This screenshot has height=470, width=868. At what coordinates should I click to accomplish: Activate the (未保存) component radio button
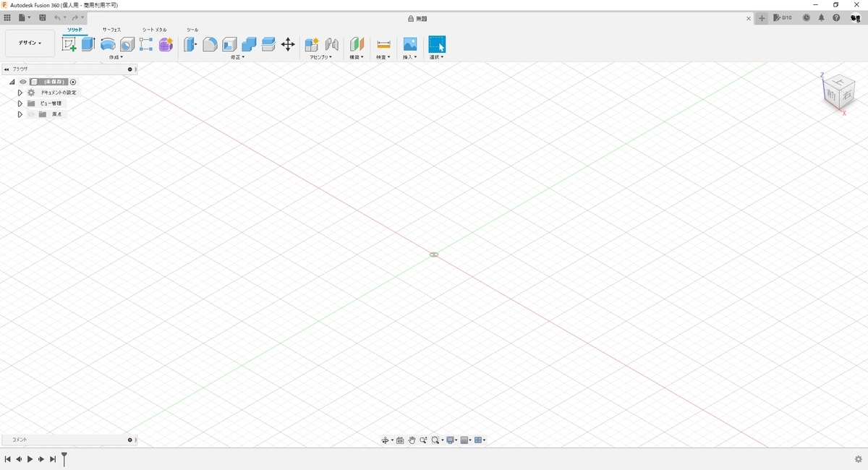pos(73,82)
